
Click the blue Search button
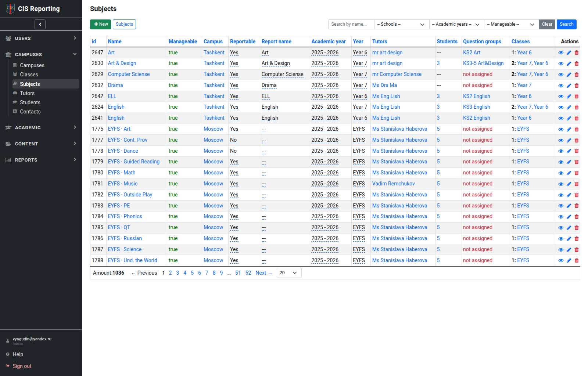[566, 24]
